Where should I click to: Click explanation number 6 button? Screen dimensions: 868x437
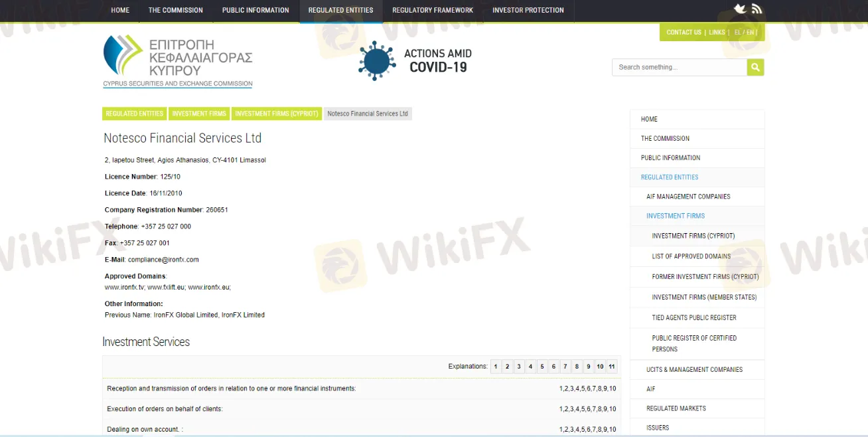pyautogui.click(x=553, y=367)
